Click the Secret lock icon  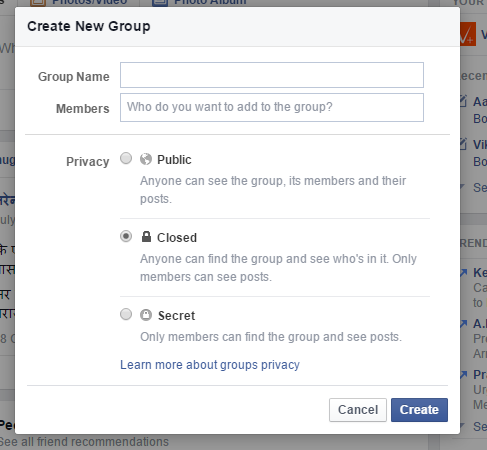pos(146,315)
